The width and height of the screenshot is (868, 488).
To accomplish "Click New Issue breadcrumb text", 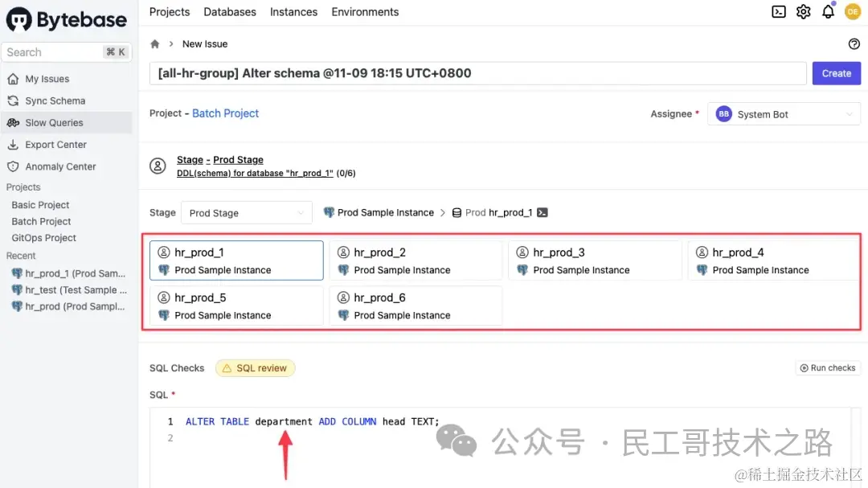I will [x=205, y=43].
